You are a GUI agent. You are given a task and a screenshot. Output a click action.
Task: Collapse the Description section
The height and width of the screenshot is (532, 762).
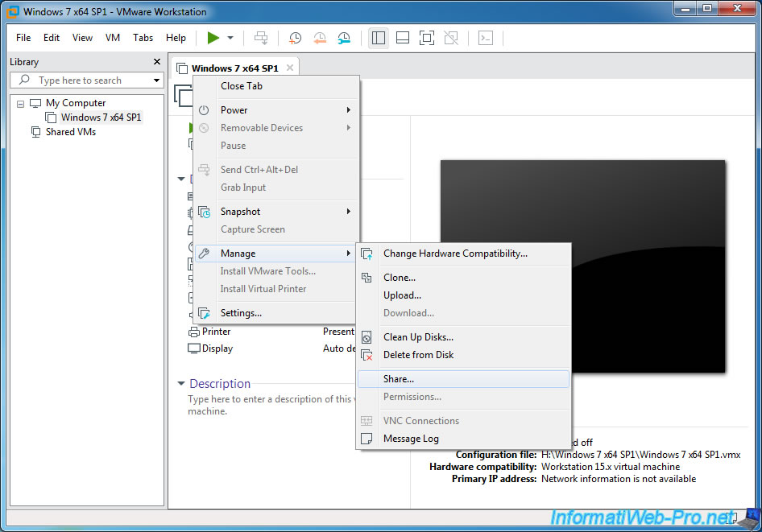pos(181,383)
